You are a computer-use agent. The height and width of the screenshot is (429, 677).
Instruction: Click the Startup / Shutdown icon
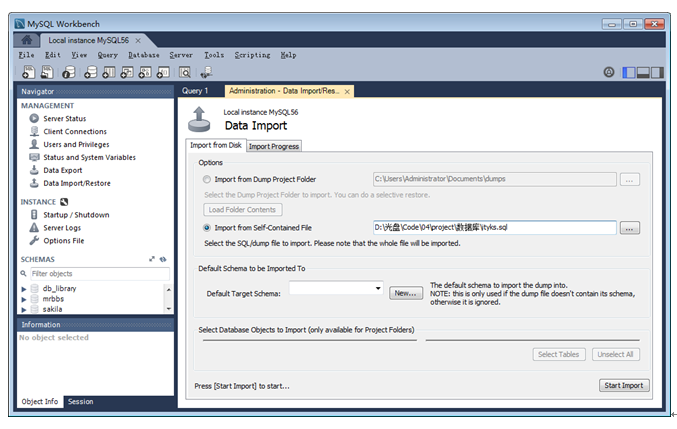coord(34,214)
